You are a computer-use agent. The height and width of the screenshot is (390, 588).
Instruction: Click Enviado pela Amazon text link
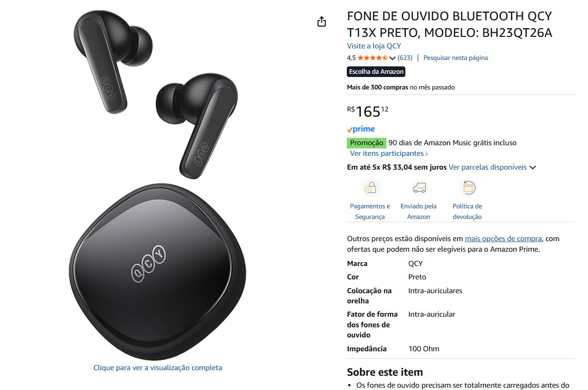[x=419, y=212]
